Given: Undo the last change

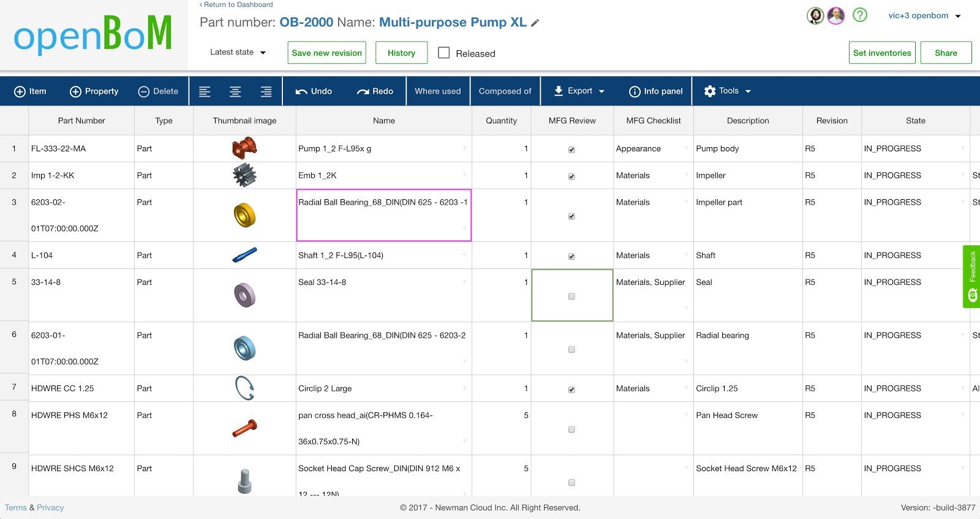Looking at the screenshot, I should pyautogui.click(x=314, y=91).
